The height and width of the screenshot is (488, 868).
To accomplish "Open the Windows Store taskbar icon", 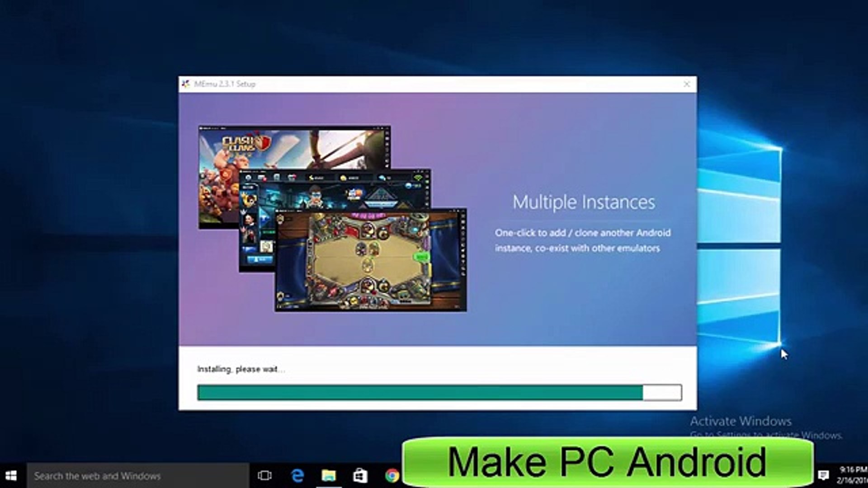I will (360, 476).
